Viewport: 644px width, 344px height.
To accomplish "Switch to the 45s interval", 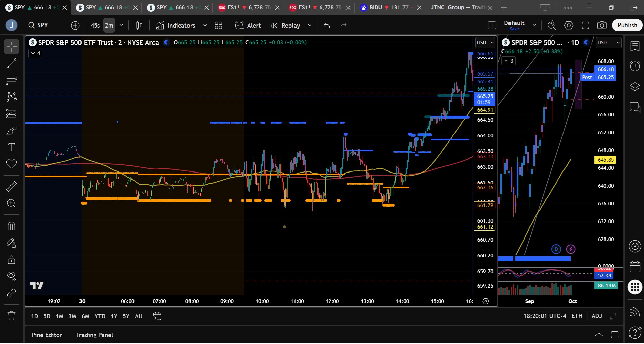I will 95,25.
